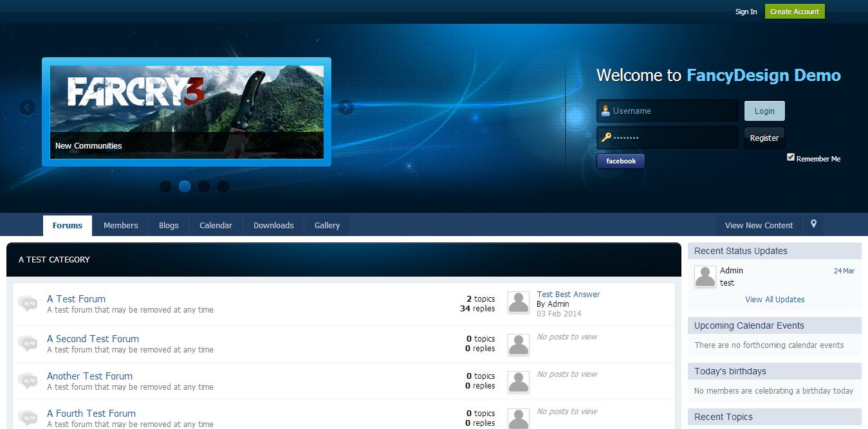Toggle the Remember Me checkbox

(791, 158)
